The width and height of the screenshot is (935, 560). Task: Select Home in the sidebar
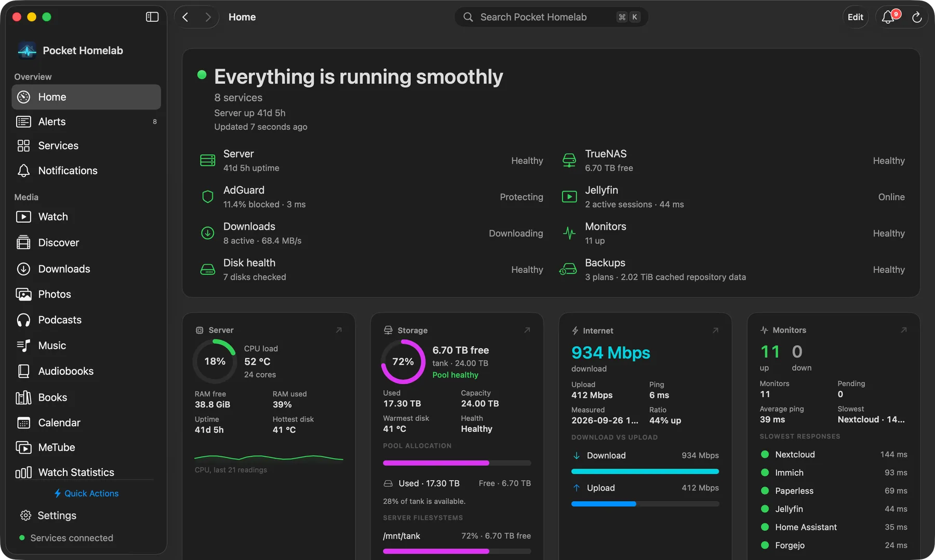86,97
